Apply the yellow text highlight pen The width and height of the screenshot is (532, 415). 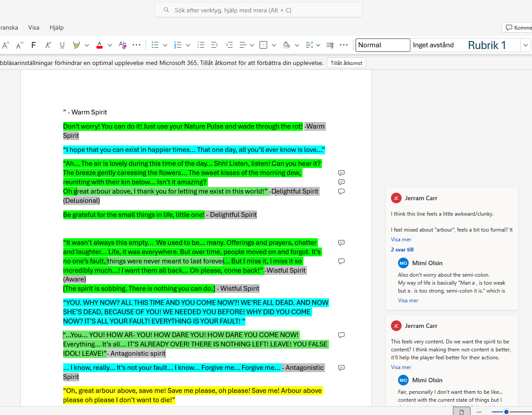coord(77,45)
